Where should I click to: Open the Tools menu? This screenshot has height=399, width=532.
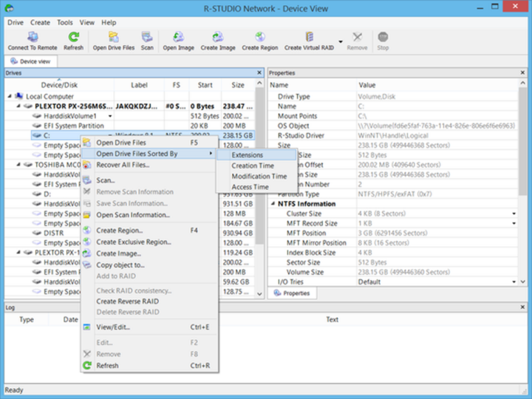(x=65, y=22)
